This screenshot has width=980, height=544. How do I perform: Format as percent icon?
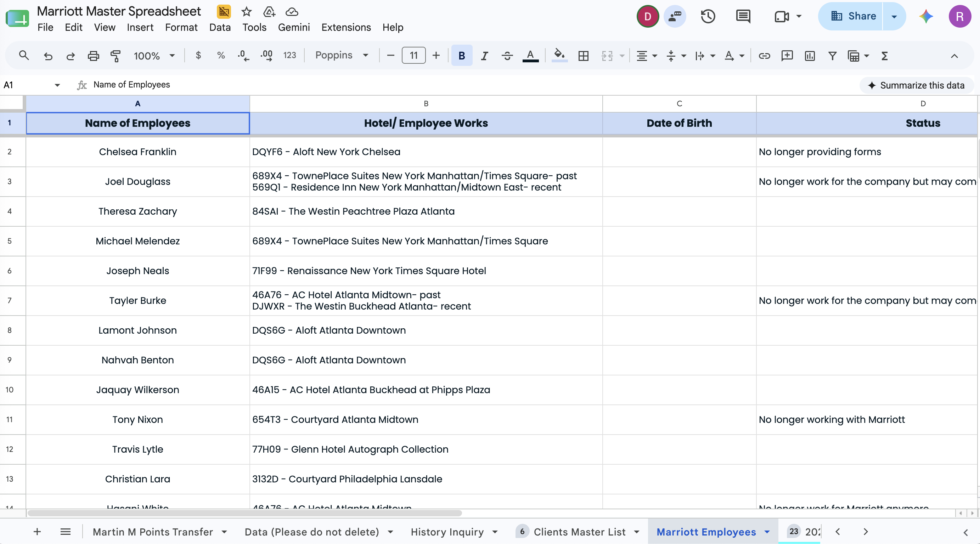pyautogui.click(x=221, y=56)
